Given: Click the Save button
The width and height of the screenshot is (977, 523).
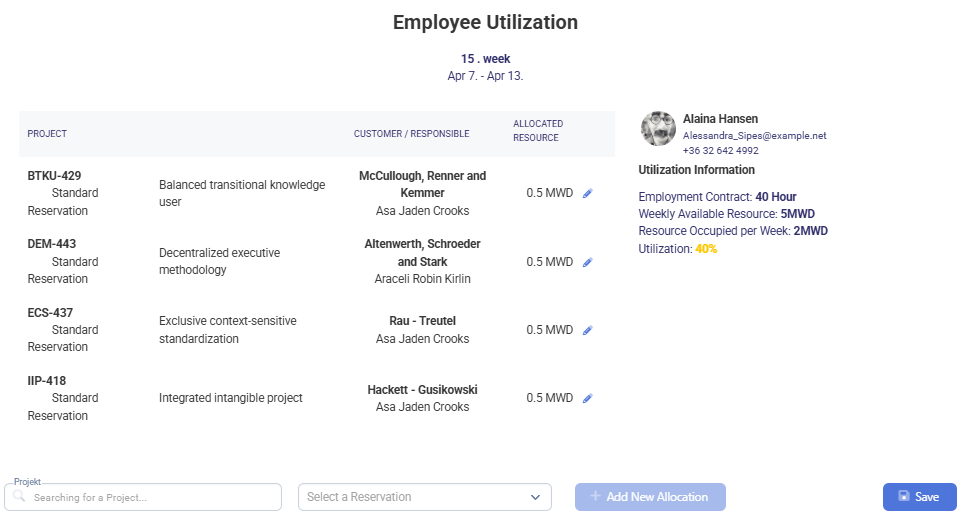Looking at the screenshot, I should click(919, 497).
